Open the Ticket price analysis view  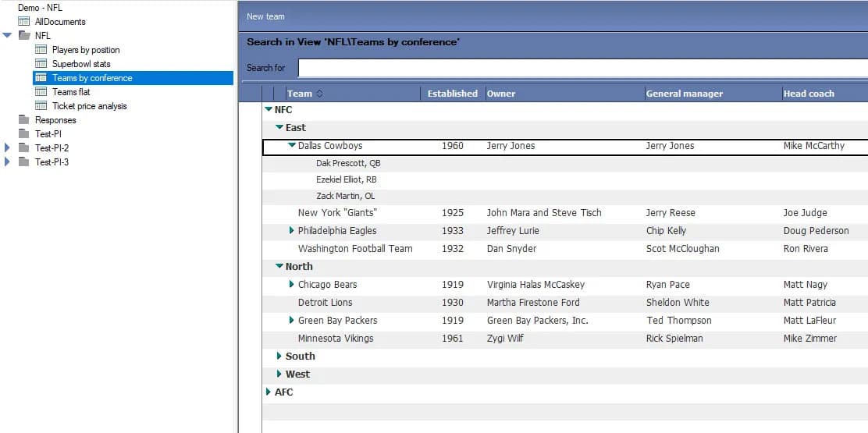pyautogui.click(x=90, y=105)
